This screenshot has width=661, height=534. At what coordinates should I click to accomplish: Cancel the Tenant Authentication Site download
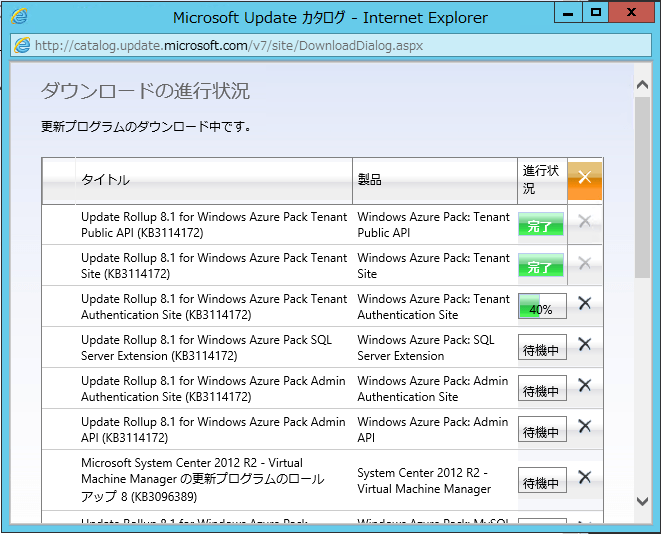585,303
